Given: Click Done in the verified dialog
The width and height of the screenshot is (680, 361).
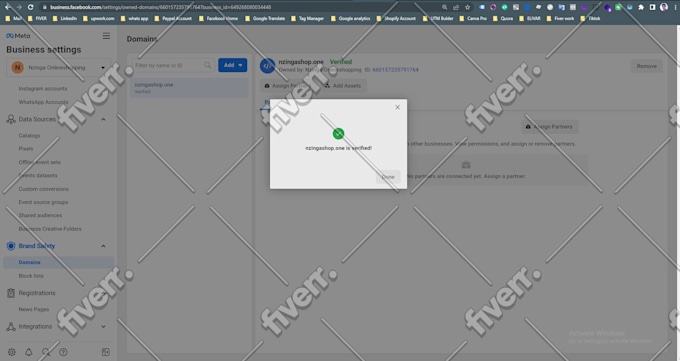Looking at the screenshot, I should tap(388, 177).
